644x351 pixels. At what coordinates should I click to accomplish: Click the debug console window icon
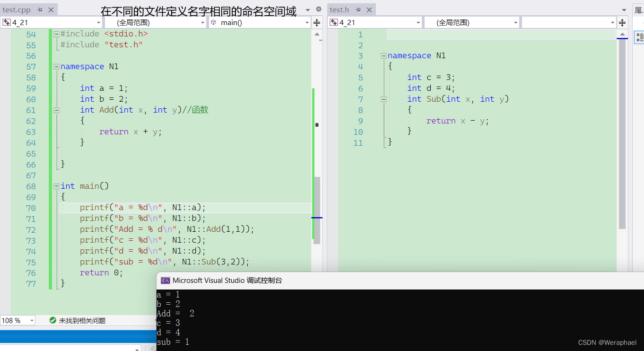tap(165, 281)
